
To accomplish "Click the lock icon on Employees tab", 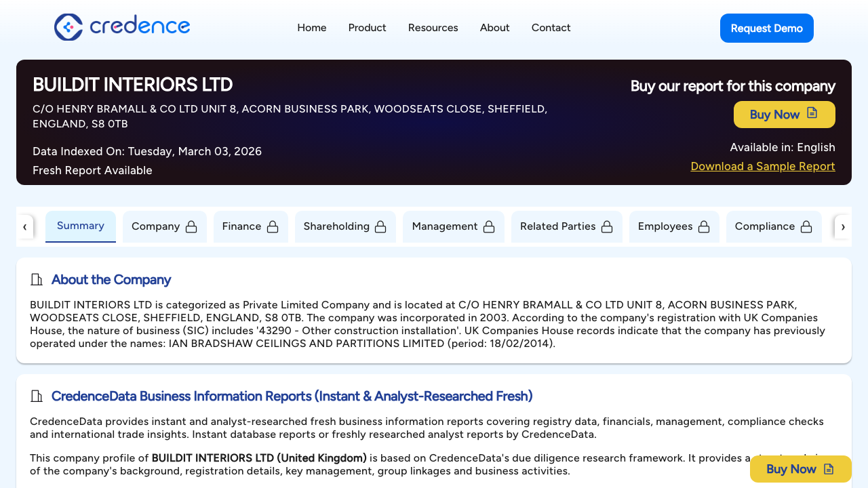I will point(704,226).
